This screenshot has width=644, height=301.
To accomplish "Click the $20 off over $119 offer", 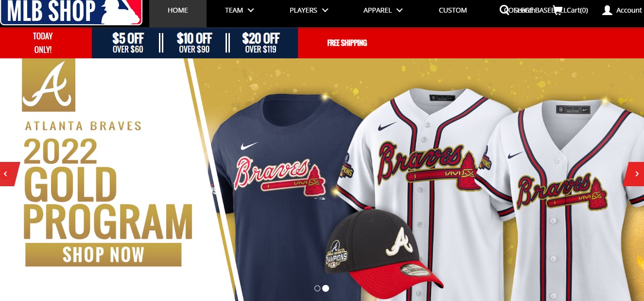I will click(x=261, y=43).
